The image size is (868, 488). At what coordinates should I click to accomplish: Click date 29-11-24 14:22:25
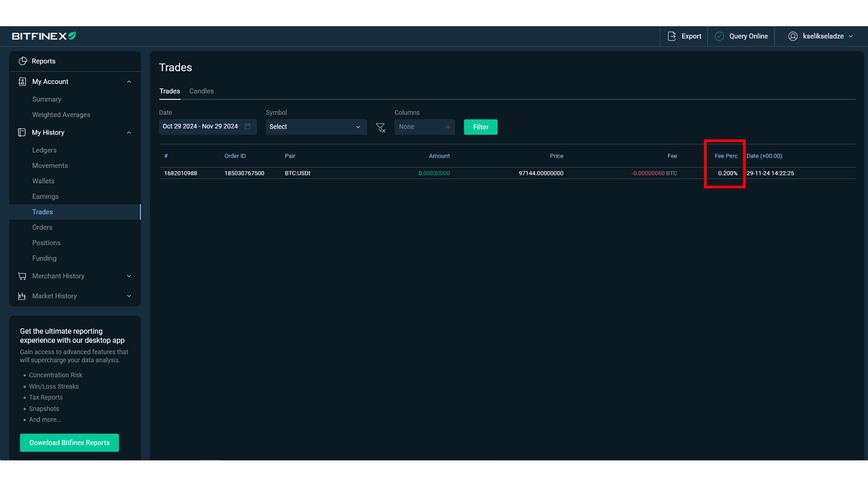[x=770, y=173]
